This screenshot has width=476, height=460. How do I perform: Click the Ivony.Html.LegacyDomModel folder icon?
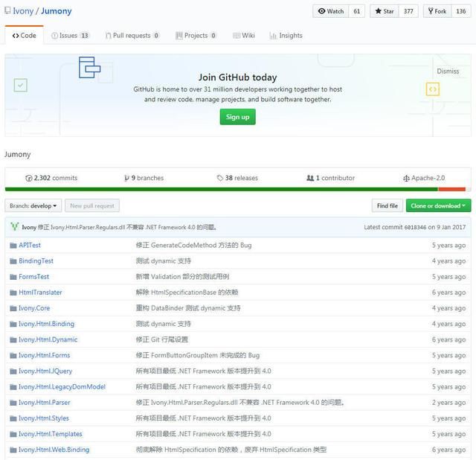pos(13,387)
